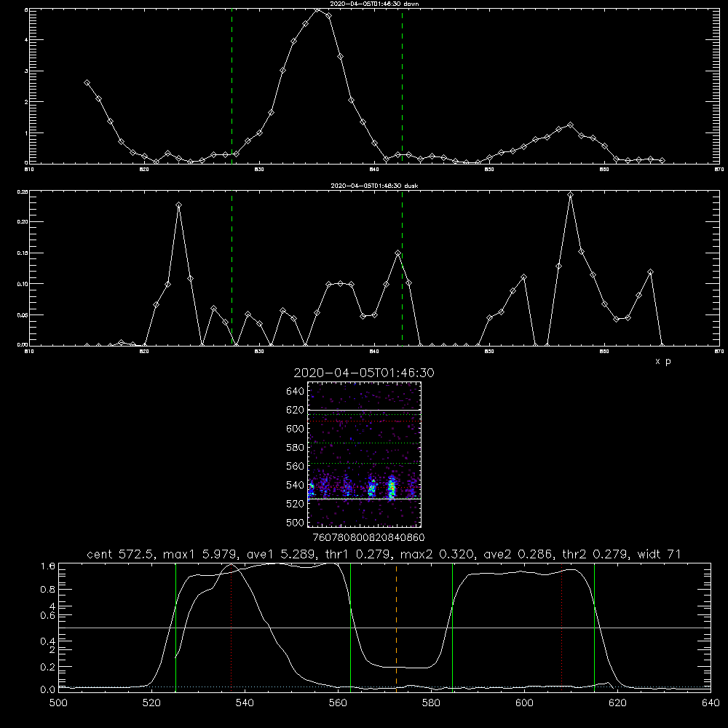Click the dusk plot title '2020-04-05T01:46:30 dusk'
The height and width of the screenshot is (728, 728).
click(x=374, y=186)
